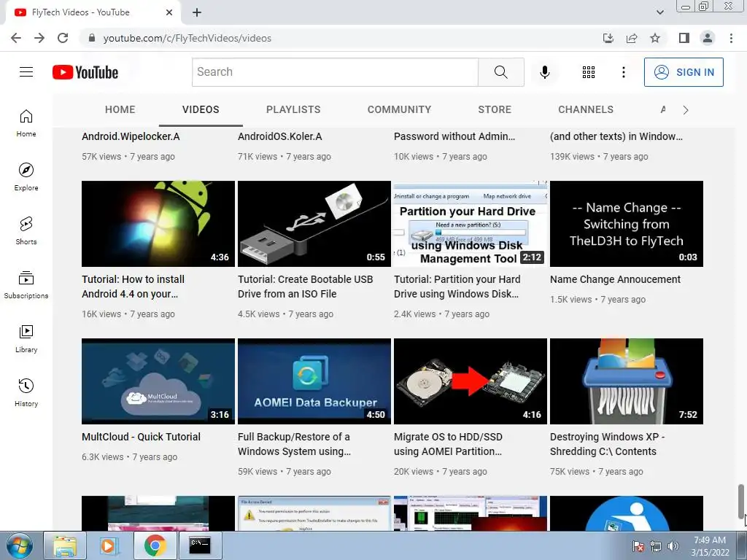Viewport: 747px width, 560px height.
Task: Open Subscriptions in the sidebar
Action: point(26,285)
